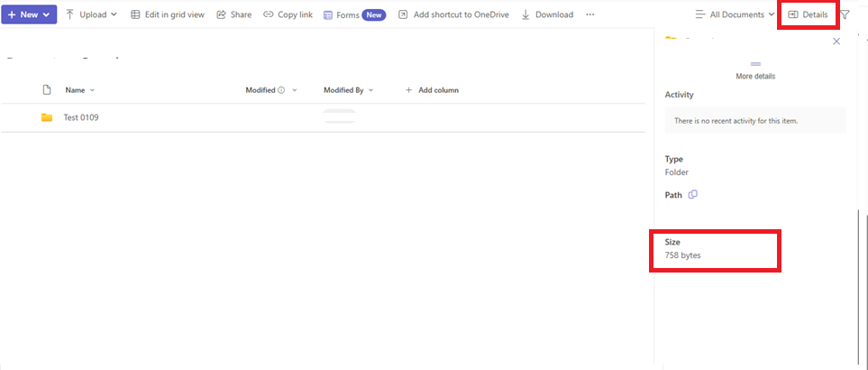Viewport: 868px width, 370px height.
Task: Add a new column
Action: [x=432, y=89]
